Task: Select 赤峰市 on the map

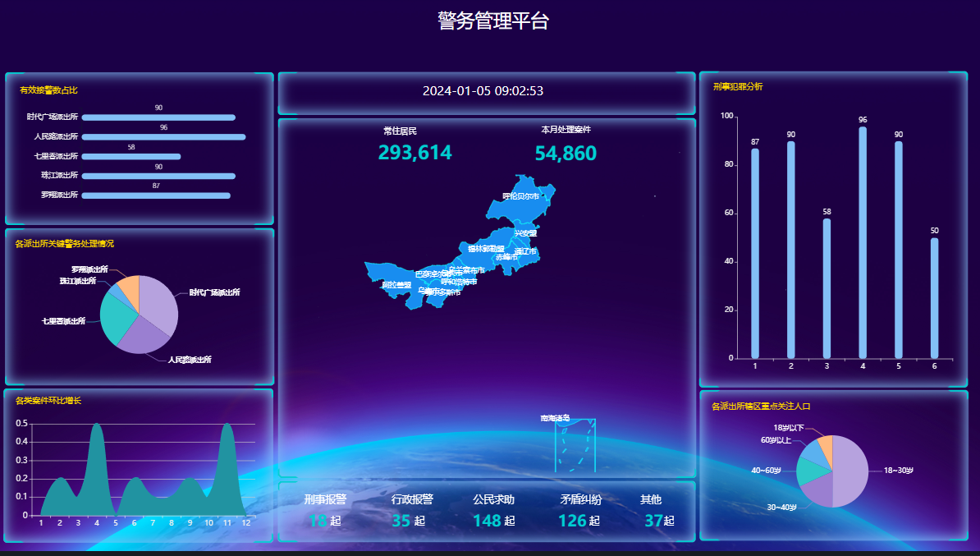Action: click(x=507, y=258)
